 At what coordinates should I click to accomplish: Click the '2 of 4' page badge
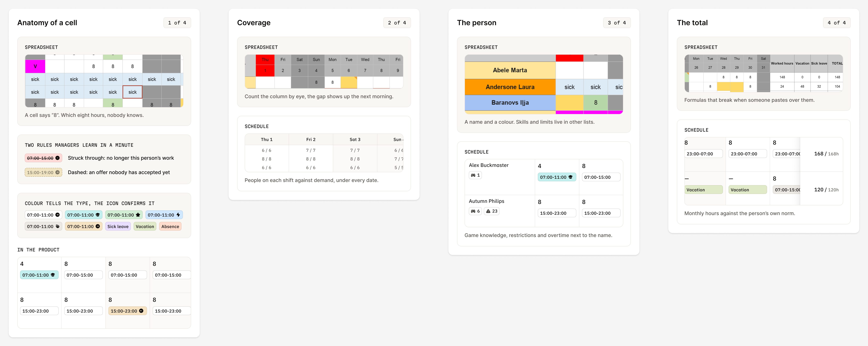point(397,23)
